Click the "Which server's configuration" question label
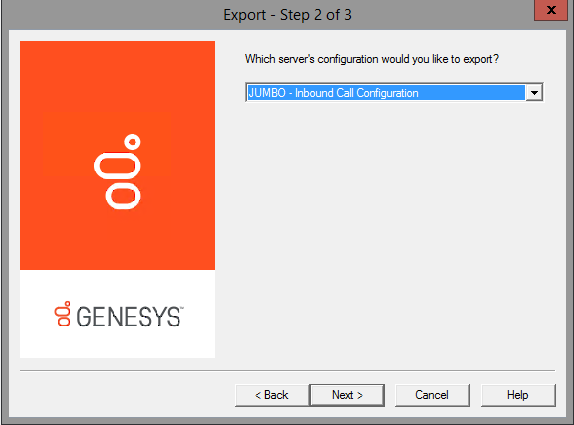This screenshot has width=574, height=425. [x=372, y=59]
